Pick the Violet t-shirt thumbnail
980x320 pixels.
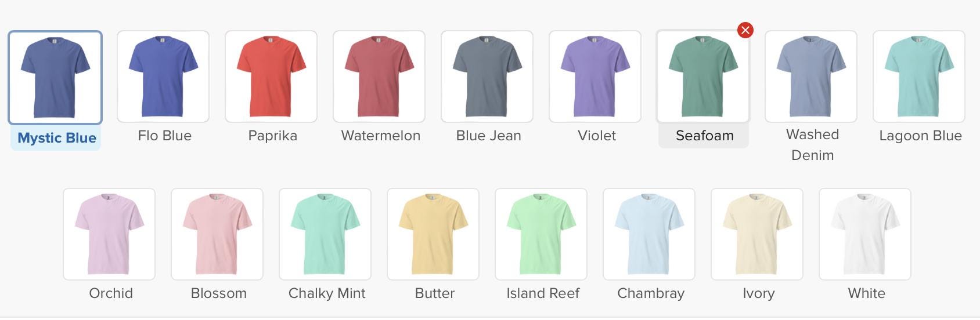(x=595, y=77)
